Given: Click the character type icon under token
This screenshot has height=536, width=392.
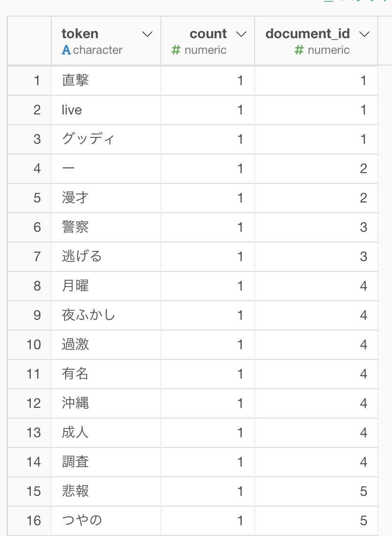Looking at the screenshot, I should pos(66,50).
